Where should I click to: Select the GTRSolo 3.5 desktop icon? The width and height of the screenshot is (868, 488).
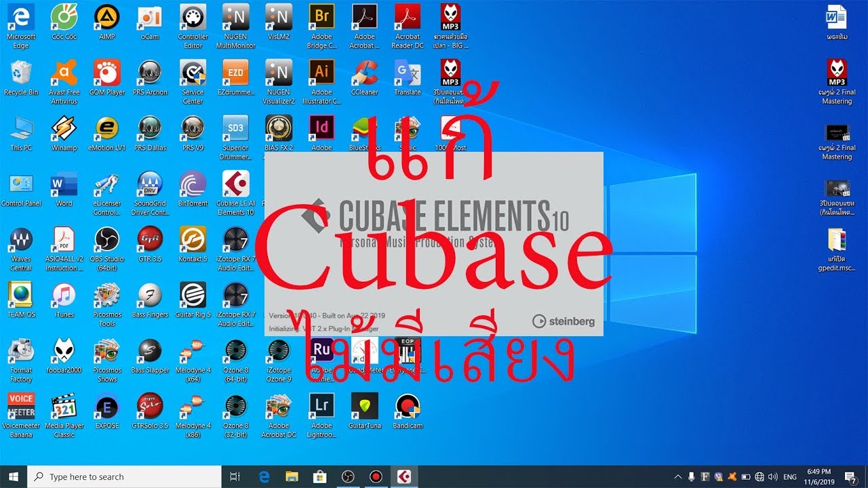click(150, 410)
